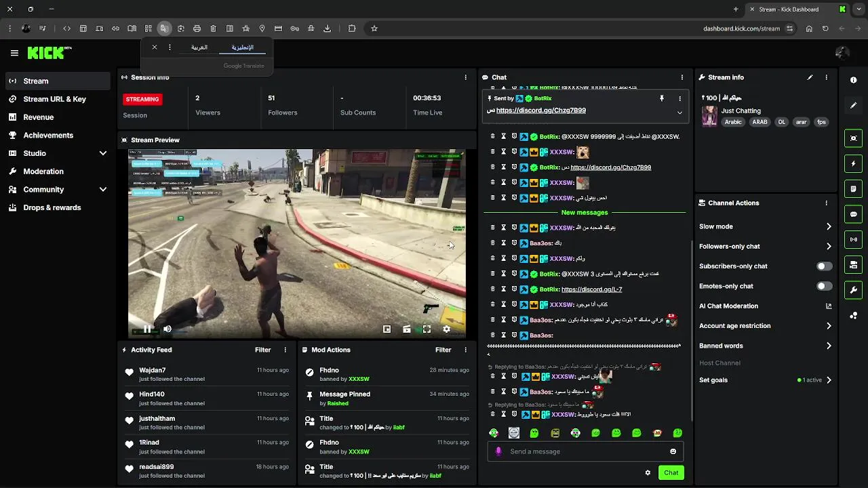868x488 pixels.
Task: Toggle Emotes-only chat switch
Action: pyautogui.click(x=824, y=286)
